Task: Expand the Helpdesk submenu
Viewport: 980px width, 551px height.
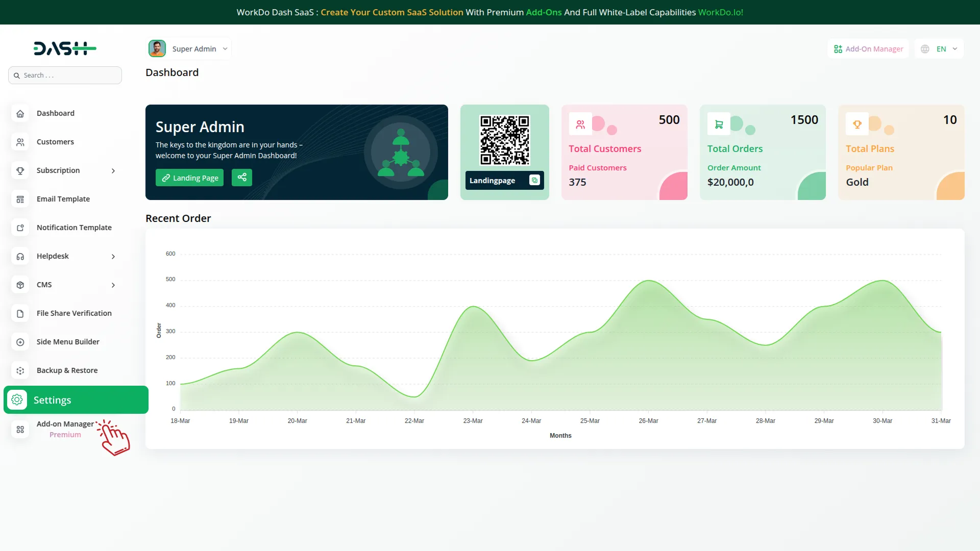Action: click(113, 257)
